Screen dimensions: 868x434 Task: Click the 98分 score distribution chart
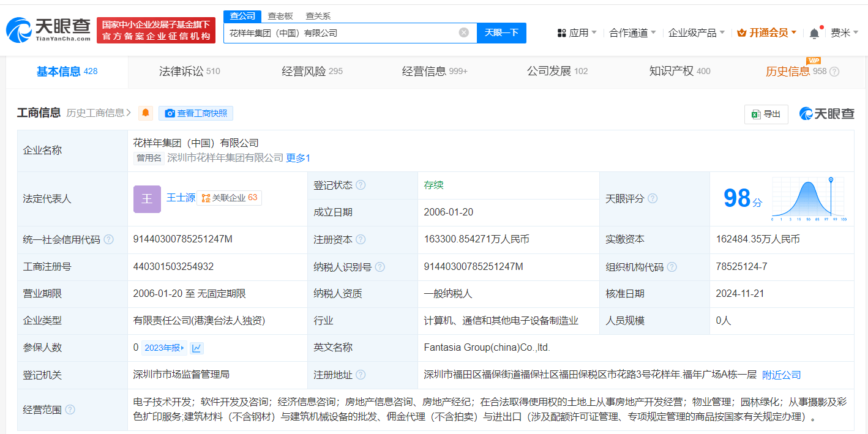click(808, 199)
